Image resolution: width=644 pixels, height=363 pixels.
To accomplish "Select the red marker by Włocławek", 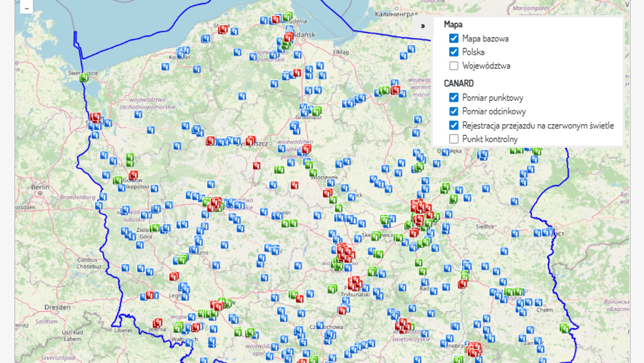I will [x=327, y=193].
